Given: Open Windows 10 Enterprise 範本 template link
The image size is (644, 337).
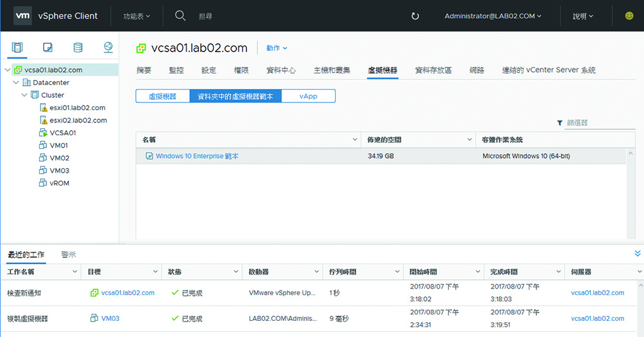Looking at the screenshot, I should (197, 156).
